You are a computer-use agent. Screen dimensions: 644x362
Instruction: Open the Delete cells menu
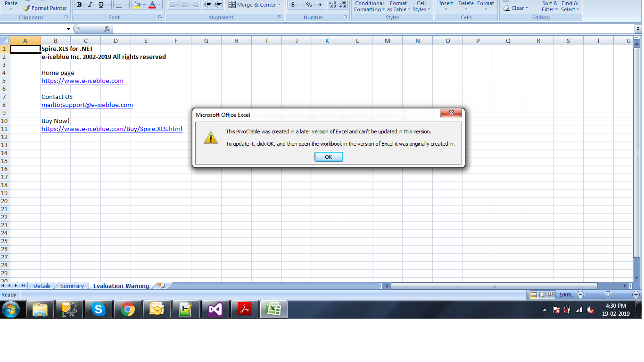coord(466,6)
